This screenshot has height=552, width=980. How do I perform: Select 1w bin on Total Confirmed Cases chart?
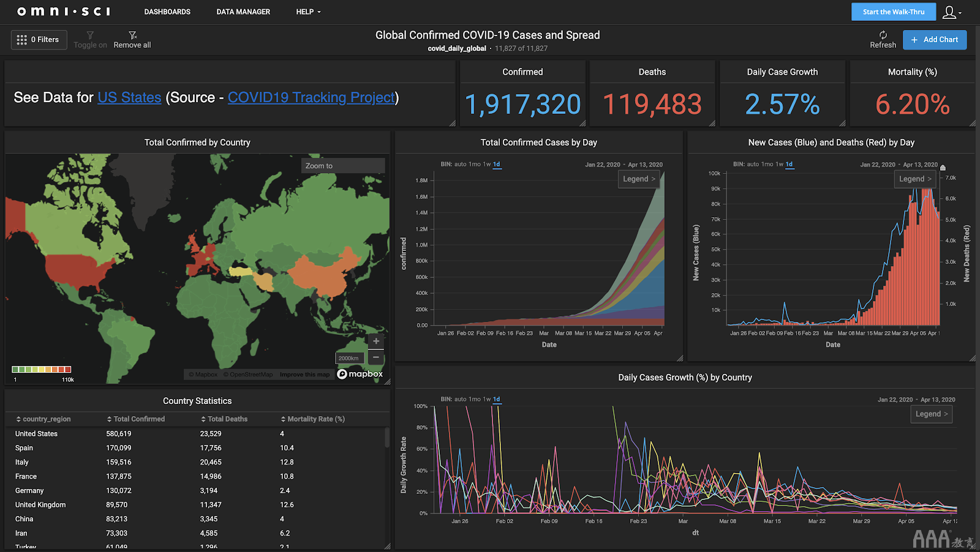point(487,164)
